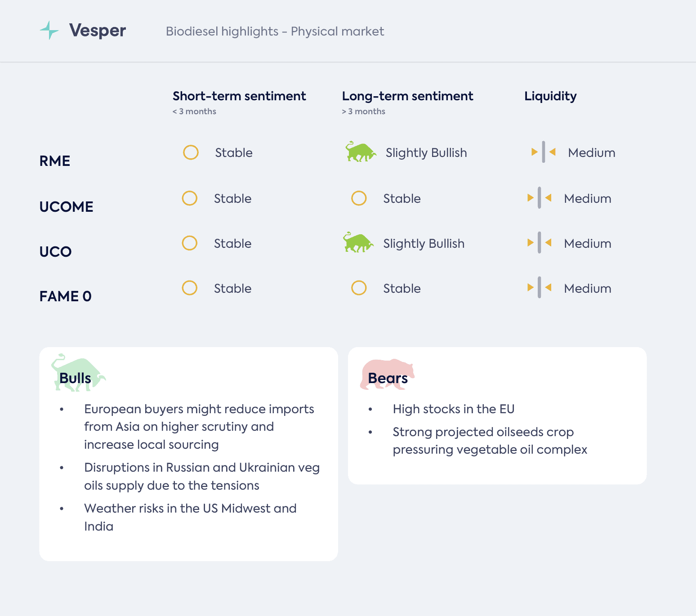Click the Long-term sentiment column header

click(407, 96)
